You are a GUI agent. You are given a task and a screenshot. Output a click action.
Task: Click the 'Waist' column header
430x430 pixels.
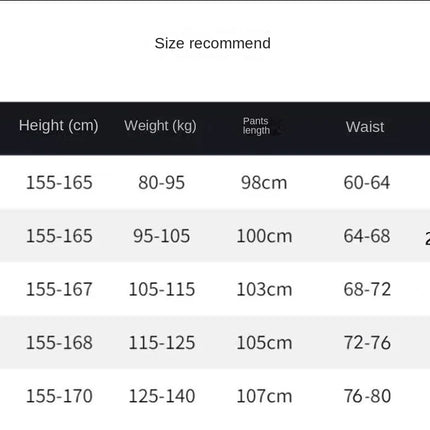click(365, 127)
